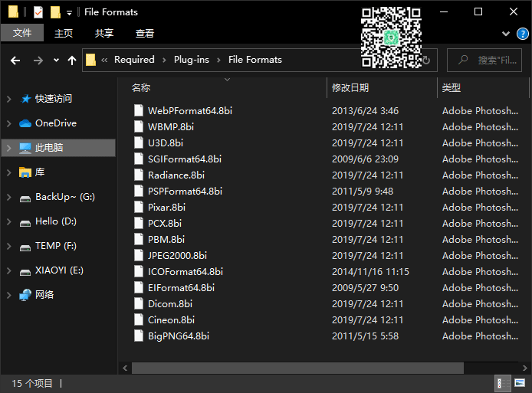Click the file icon of JPEG2000.8bi

(139, 255)
